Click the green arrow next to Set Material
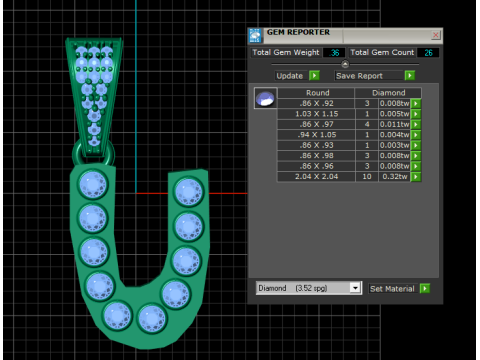 pos(425,288)
